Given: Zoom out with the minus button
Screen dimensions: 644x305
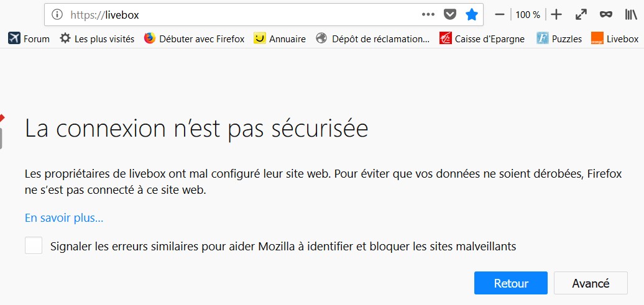Looking at the screenshot, I should click(x=500, y=14).
